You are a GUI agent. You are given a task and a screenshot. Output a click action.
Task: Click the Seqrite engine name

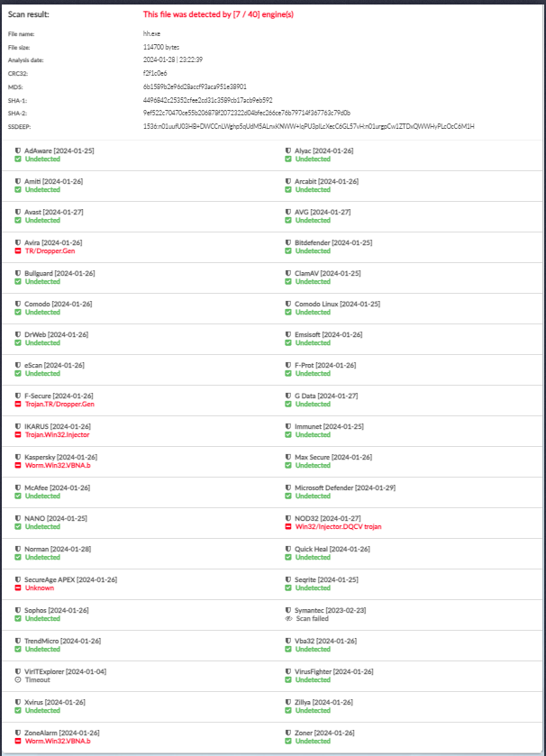(x=305, y=579)
